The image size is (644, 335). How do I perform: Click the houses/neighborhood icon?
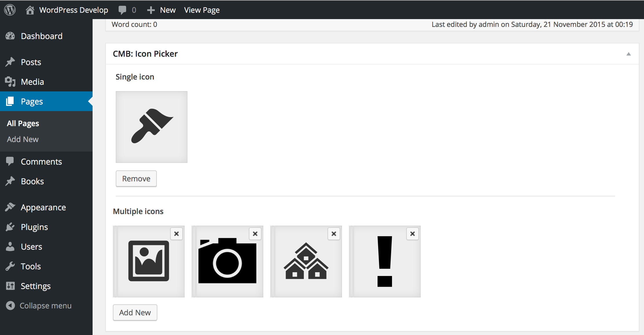(x=306, y=261)
